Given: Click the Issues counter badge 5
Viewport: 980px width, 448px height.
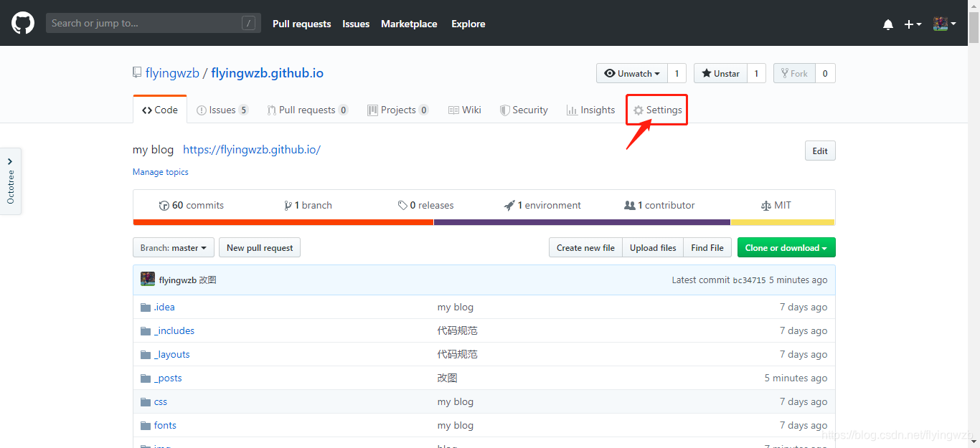Looking at the screenshot, I should pos(244,110).
